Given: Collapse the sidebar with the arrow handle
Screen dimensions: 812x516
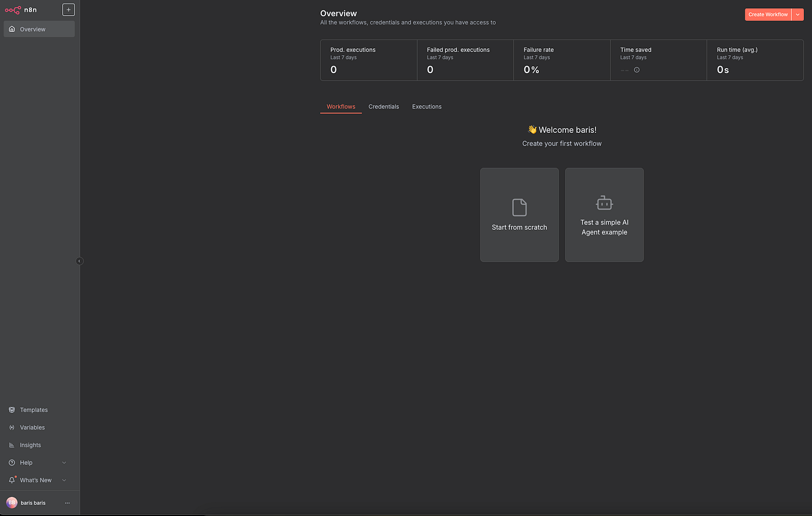Looking at the screenshot, I should (x=79, y=261).
